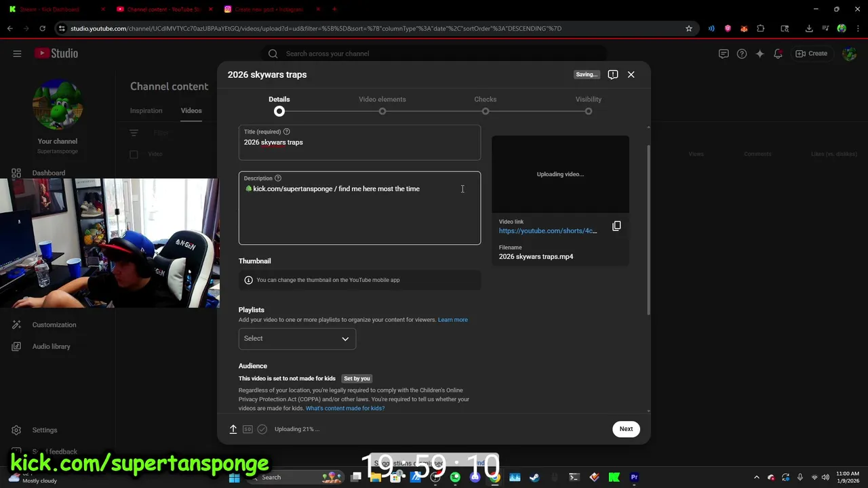Click the Next button
The height and width of the screenshot is (488, 868).
pyautogui.click(x=626, y=429)
